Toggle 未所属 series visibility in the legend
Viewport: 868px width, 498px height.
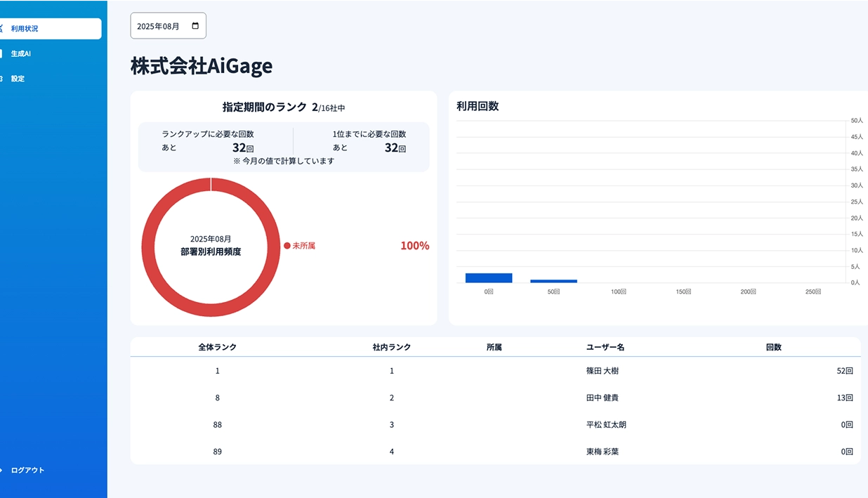click(300, 245)
